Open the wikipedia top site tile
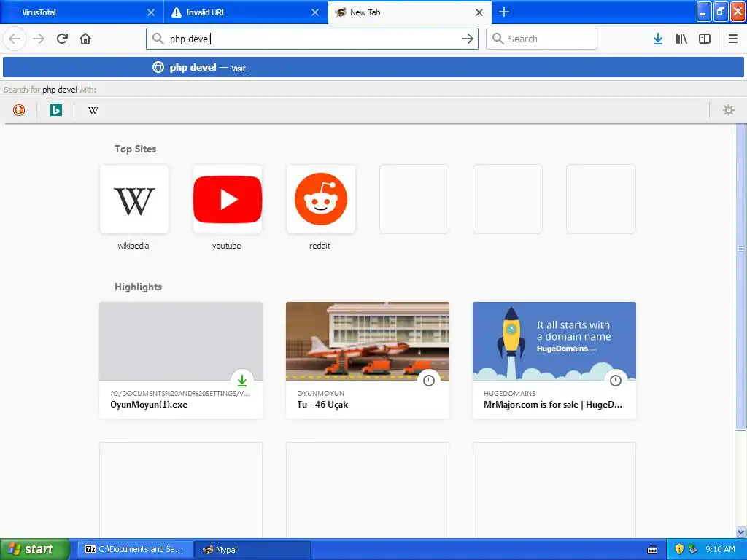Viewport: 747px width, 560px height. pos(134,199)
